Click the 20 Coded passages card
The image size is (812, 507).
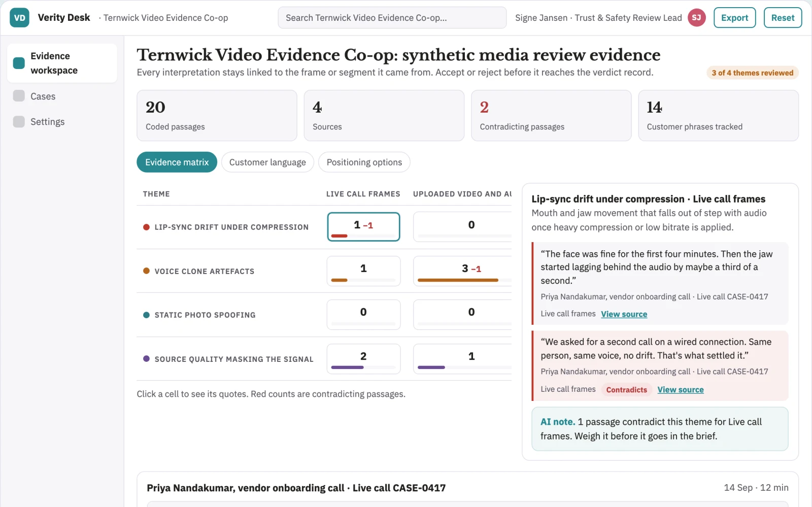[x=217, y=115]
